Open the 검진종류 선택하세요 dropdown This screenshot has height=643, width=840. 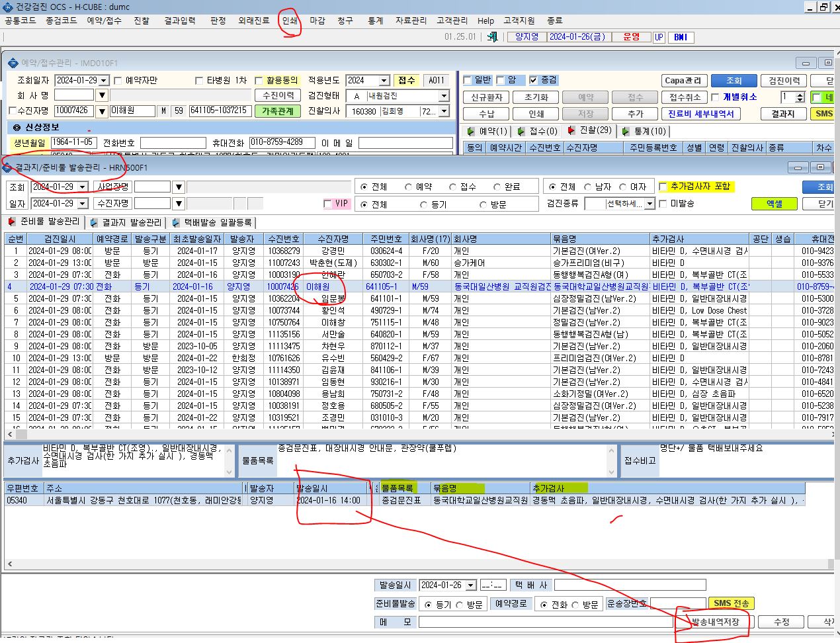click(650, 204)
